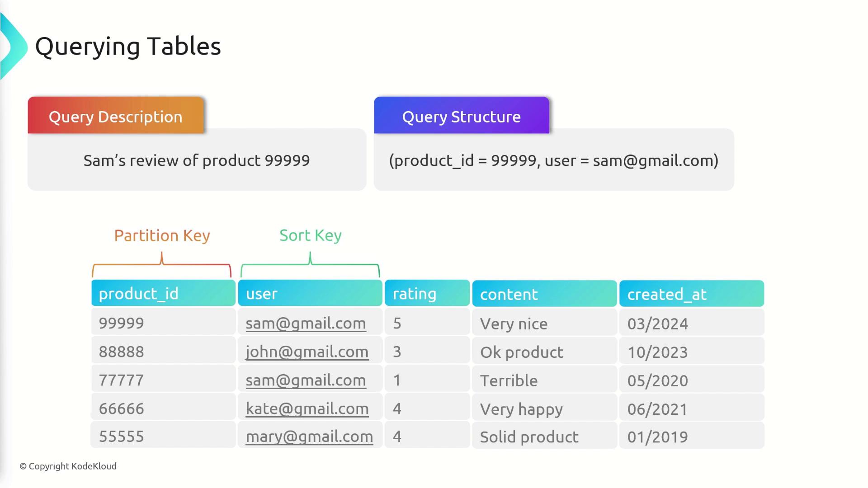Click the orange Partition Key label

[162, 235]
